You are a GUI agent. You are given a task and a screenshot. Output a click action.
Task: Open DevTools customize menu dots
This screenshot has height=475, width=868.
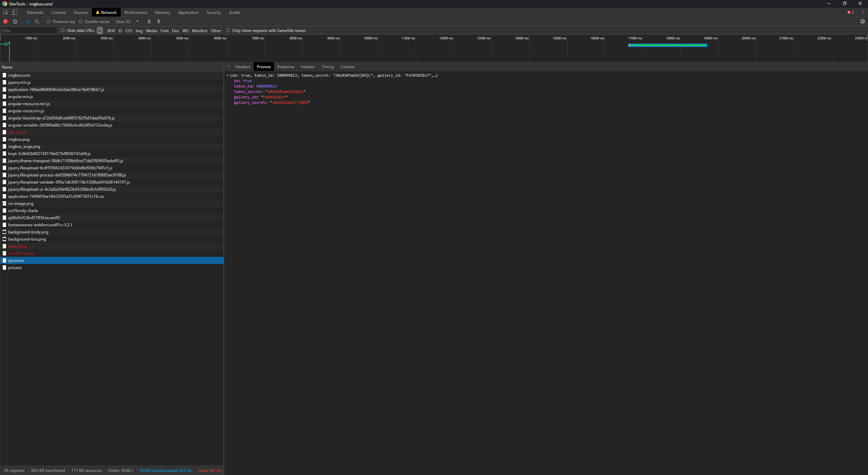(863, 13)
